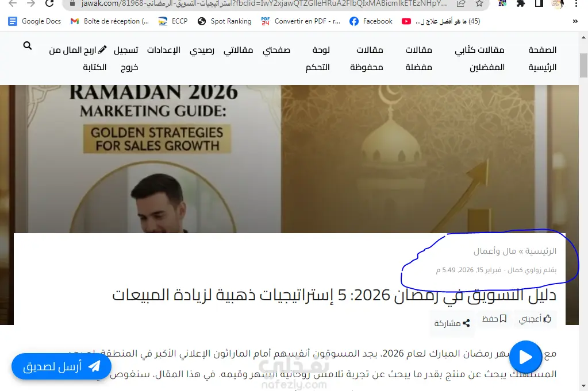This screenshot has height=391, width=588.
Task: Send to a friend with أرسل لصديق button
Action: coord(62,366)
